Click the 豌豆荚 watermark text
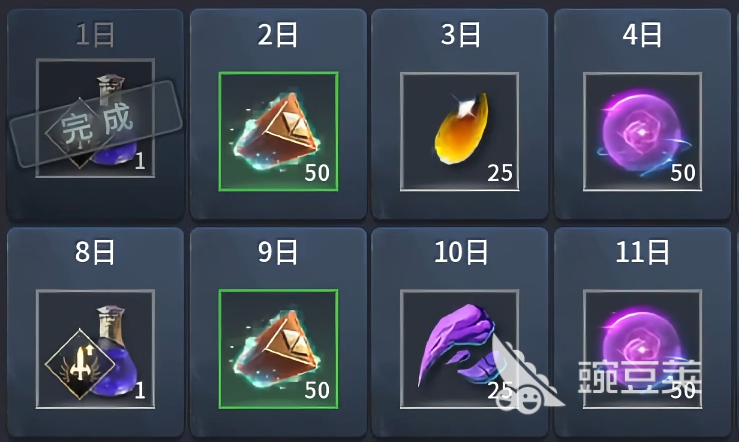 (640, 377)
